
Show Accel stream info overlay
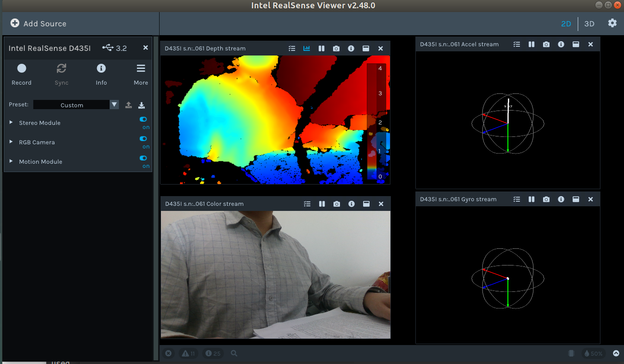561,44
